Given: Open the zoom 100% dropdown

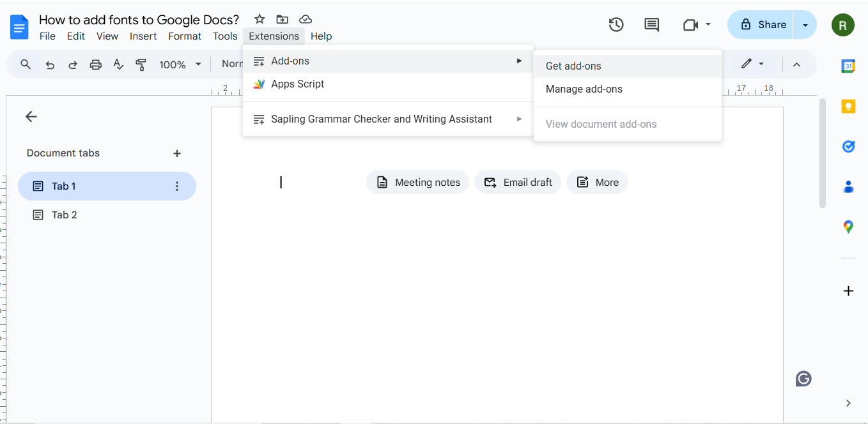Looking at the screenshot, I should click(180, 64).
